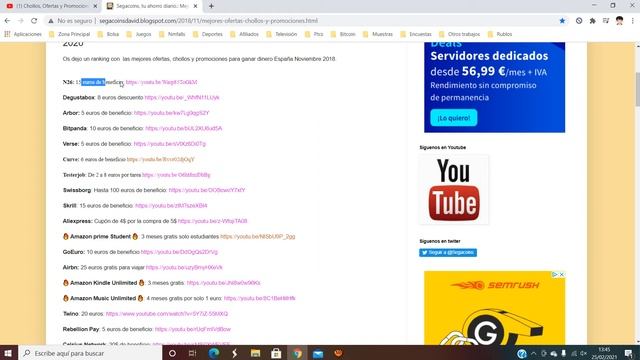Open Deportes bookmark folder
The height and width of the screenshot is (360, 640).
tap(208, 34)
